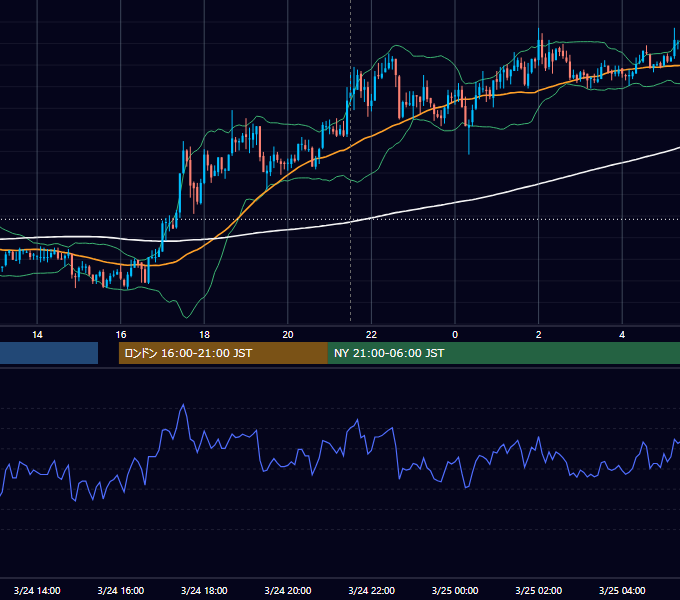Click the 3/25 00:00 bottom axis label
Viewport: 680px width, 600px height.
click(x=455, y=590)
